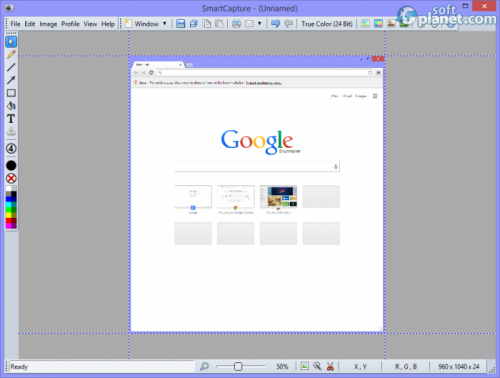This screenshot has width=500, height=378.
Task: Send capture by email icon
Action: 249,24
